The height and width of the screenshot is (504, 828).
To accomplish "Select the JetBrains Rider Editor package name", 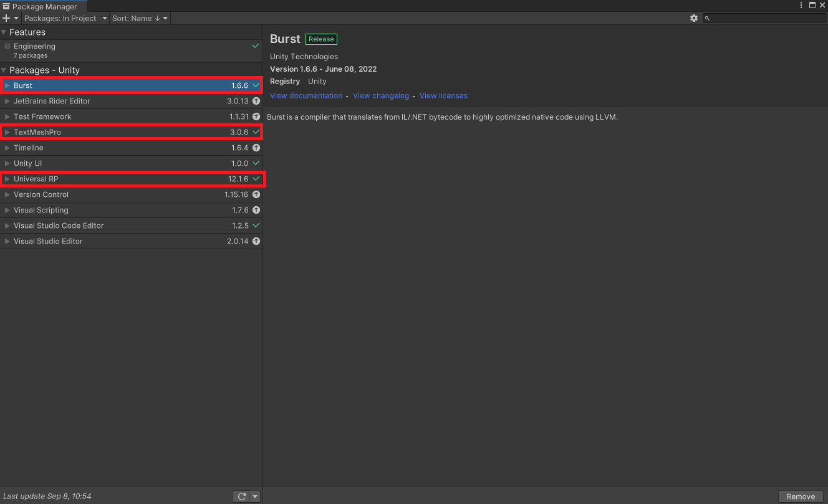I will point(52,101).
